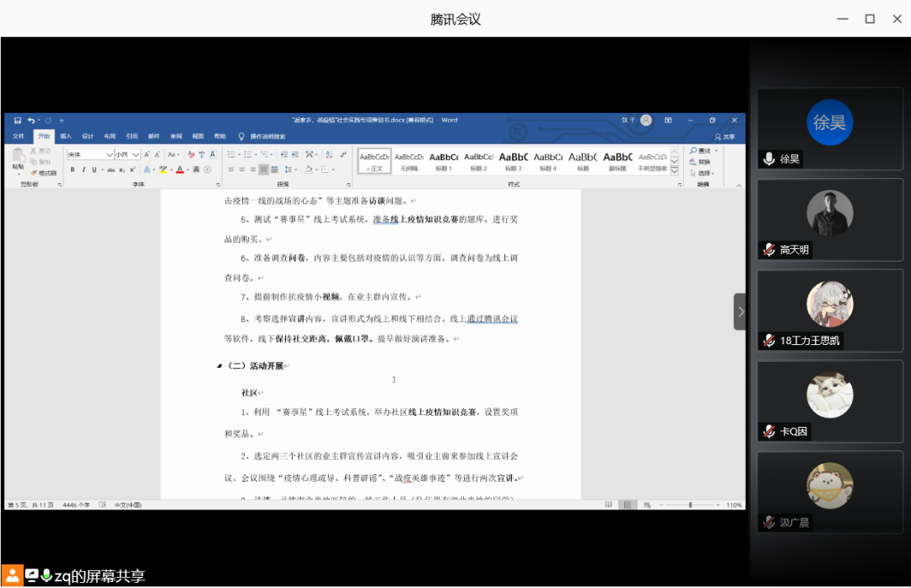The height and width of the screenshot is (588, 911).
Task: Open the font name dropdown showing 宋体
Action: pos(109,155)
